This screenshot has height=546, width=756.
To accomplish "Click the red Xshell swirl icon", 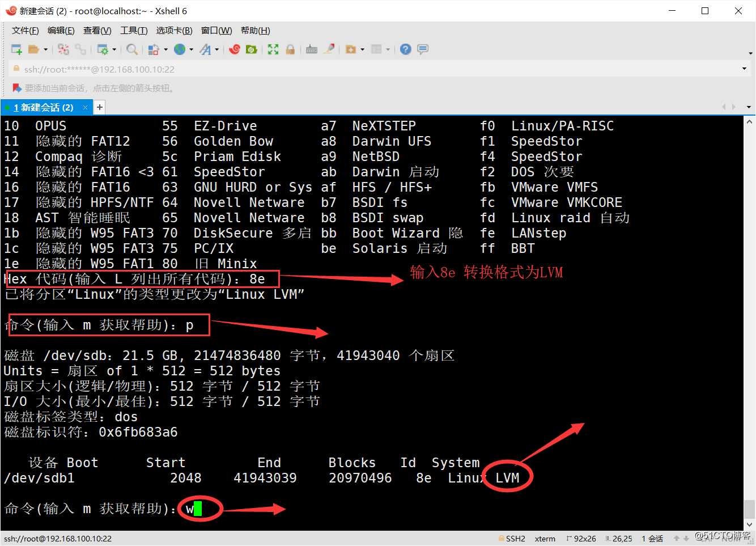I will 235,49.
